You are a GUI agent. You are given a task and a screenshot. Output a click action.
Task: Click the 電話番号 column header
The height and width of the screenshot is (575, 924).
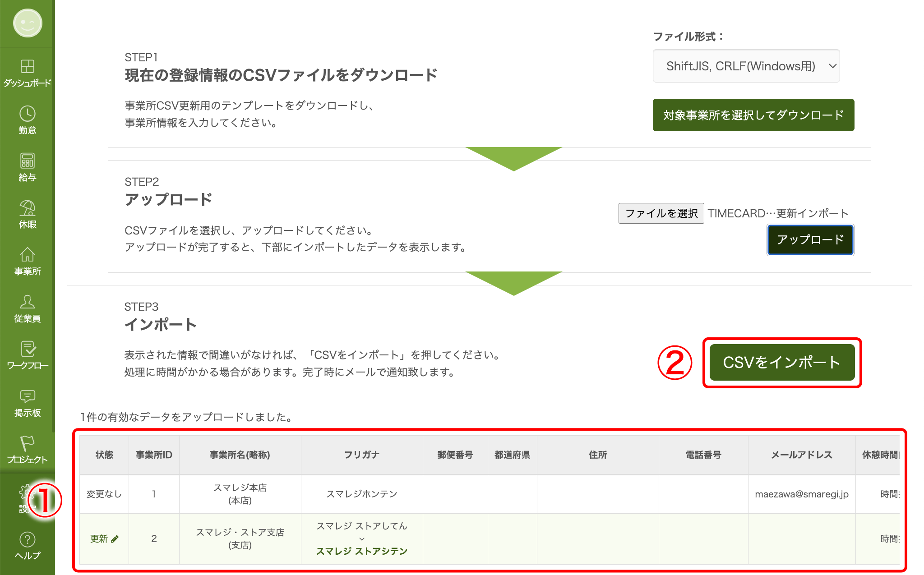tap(703, 455)
